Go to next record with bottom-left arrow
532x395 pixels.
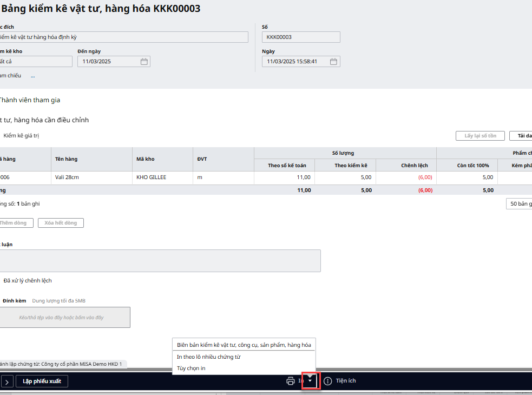[x=6, y=381]
